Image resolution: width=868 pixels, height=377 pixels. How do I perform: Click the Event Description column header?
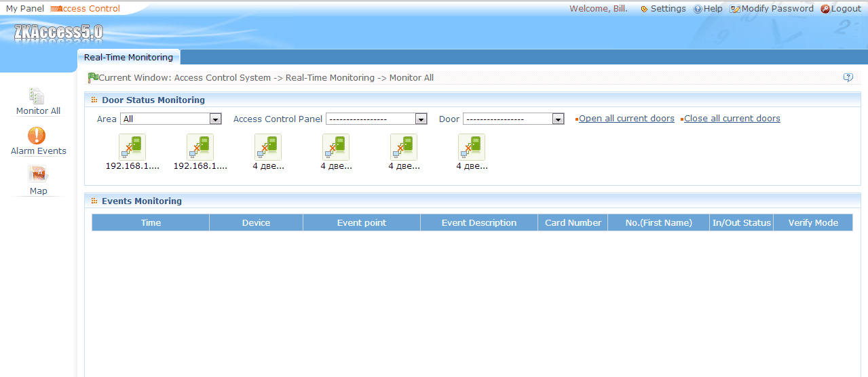pyautogui.click(x=479, y=222)
